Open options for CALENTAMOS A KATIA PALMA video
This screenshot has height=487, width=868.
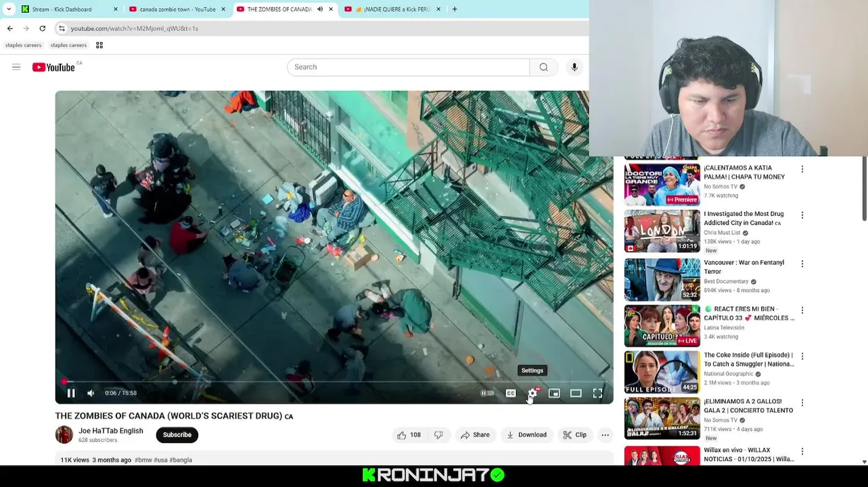[x=802, y=169]
